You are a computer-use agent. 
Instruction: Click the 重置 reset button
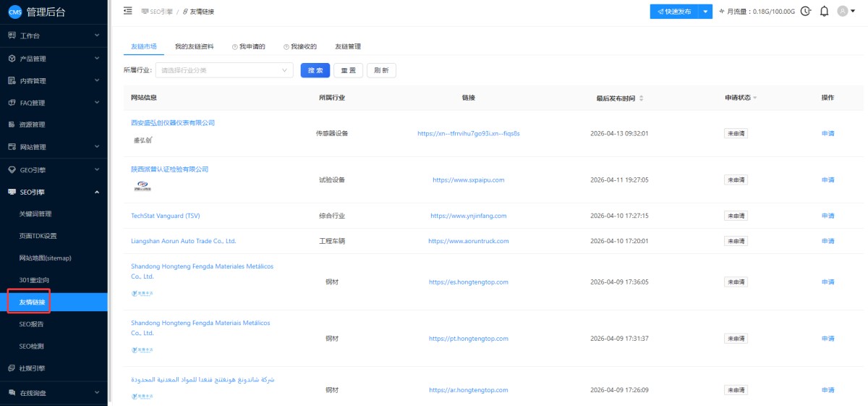348,70
